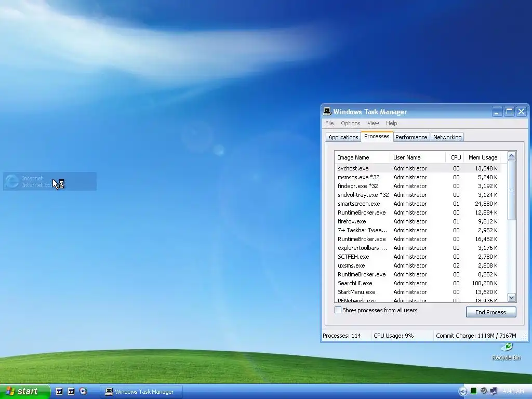
Task: Click the 13,620 K memory cell
Action: coord(486,292)
